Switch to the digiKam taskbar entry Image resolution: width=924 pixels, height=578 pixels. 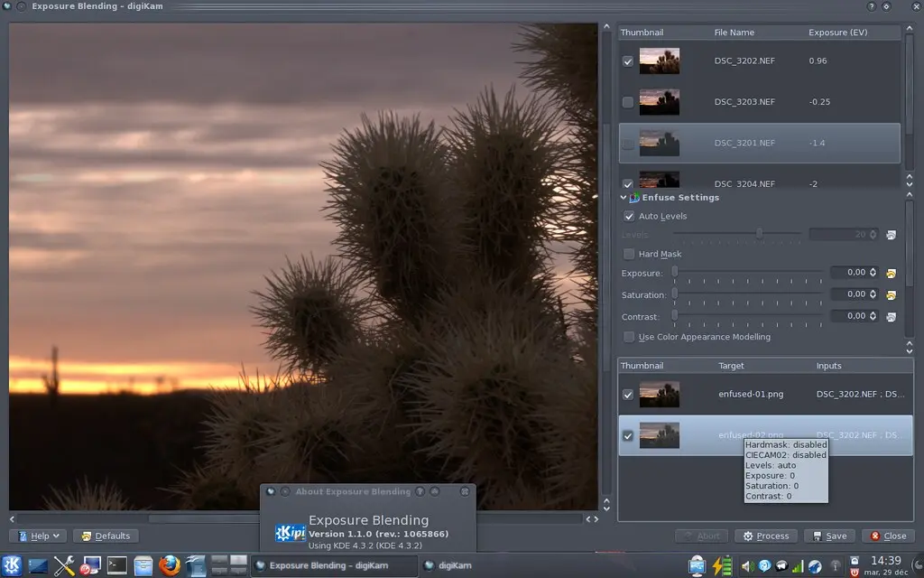point(448,566)
